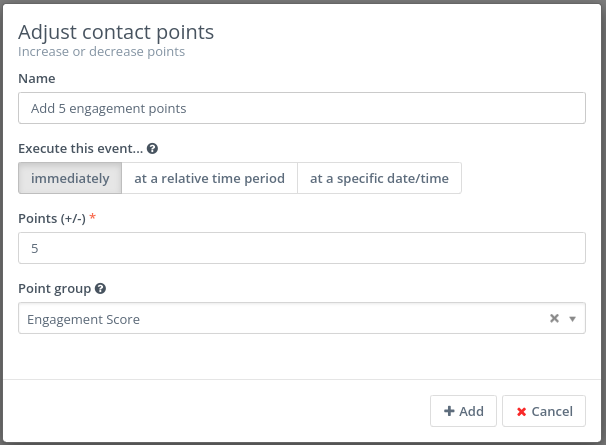Click the red X icon on Cancel
This screenshot has height=445, width=606.
521,411
